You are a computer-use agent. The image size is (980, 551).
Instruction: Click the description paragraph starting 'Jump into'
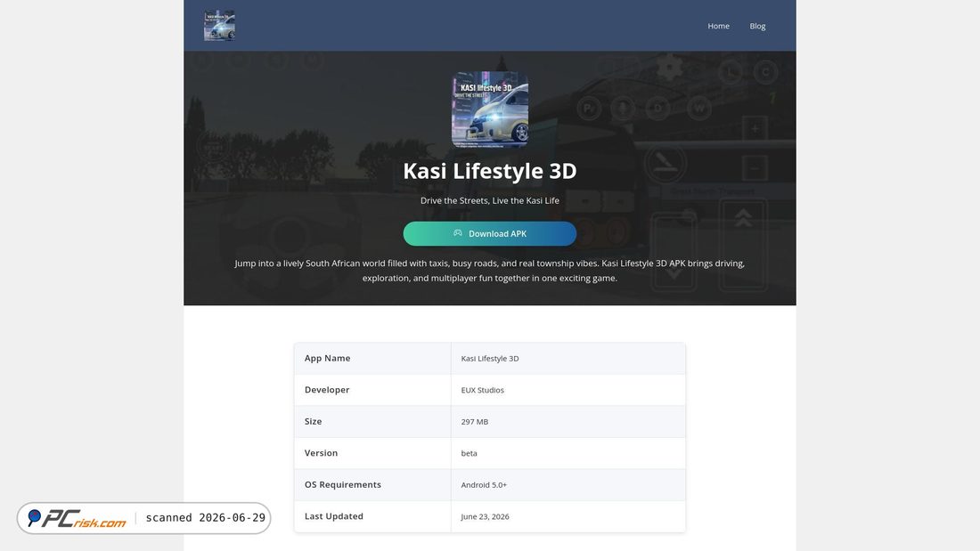point(490,271)
